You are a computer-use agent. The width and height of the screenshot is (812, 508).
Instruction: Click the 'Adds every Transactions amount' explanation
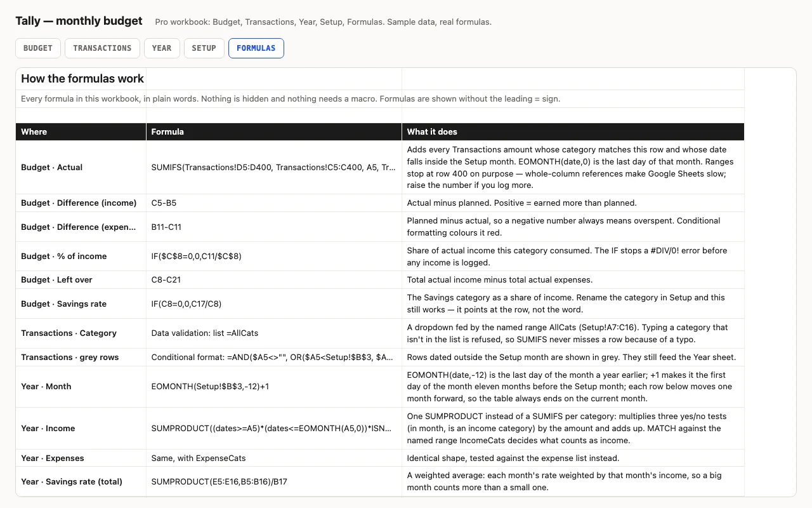click(x=573, y=168)
